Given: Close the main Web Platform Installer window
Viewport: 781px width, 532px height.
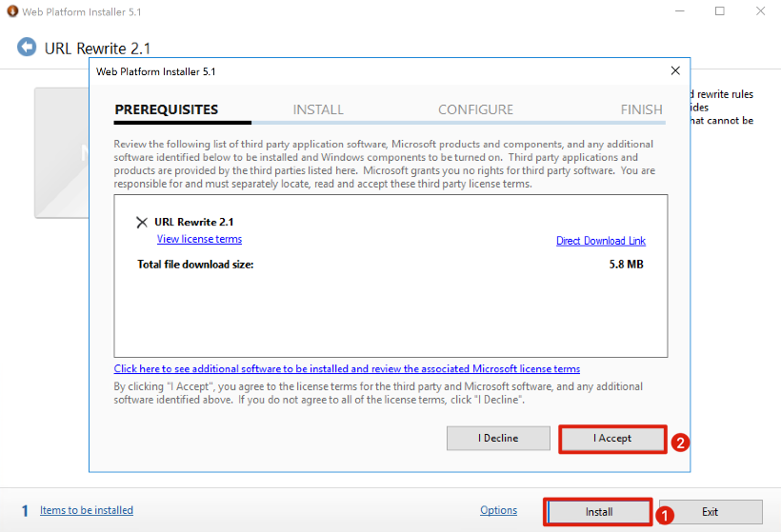Looking at the screenshot, I should [x=761, y=11].
